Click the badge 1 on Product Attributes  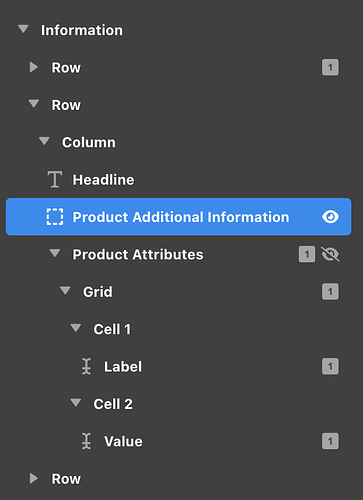pyautogui.click(x=307, y=254)
